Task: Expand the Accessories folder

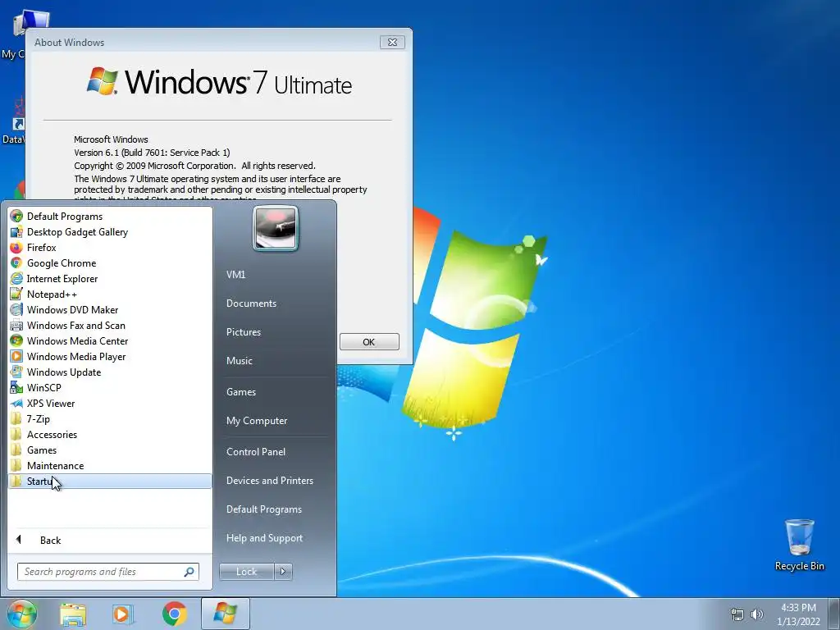Action: [x=111, y=435]
